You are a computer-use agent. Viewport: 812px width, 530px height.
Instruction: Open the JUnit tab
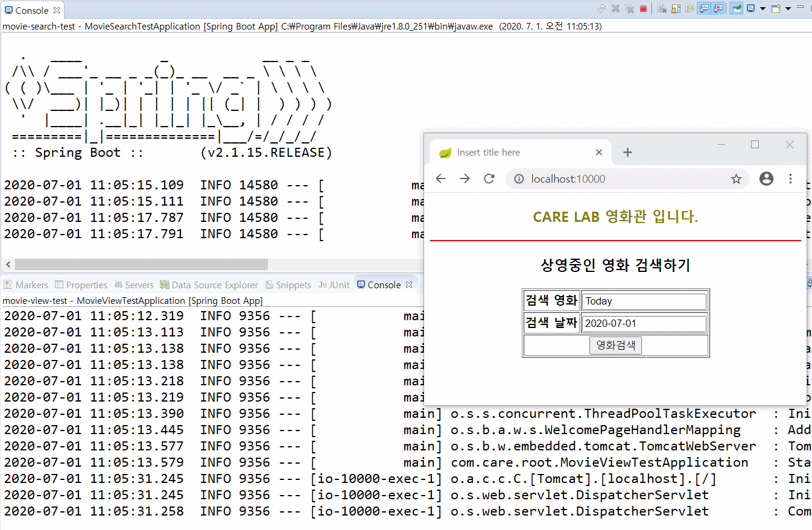click(334, 285)
